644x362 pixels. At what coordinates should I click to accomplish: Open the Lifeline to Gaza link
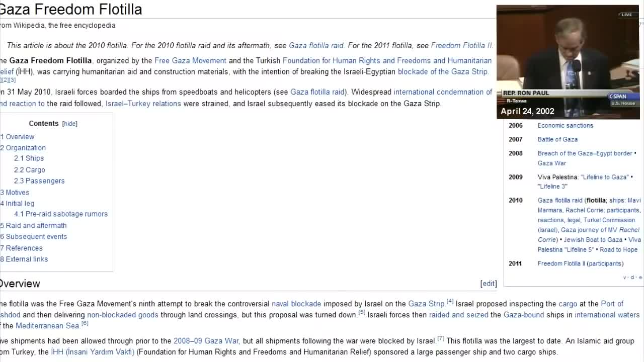[x=604, y=177]
